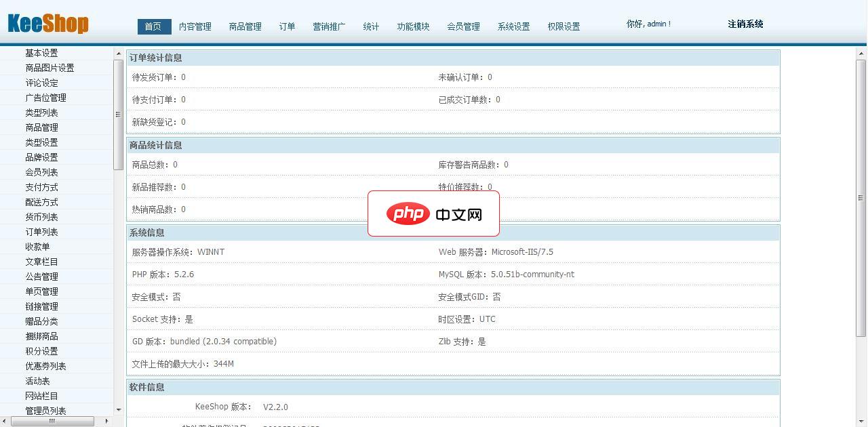Open 会员列表 from the sidebar

click(x=43, y=172)
